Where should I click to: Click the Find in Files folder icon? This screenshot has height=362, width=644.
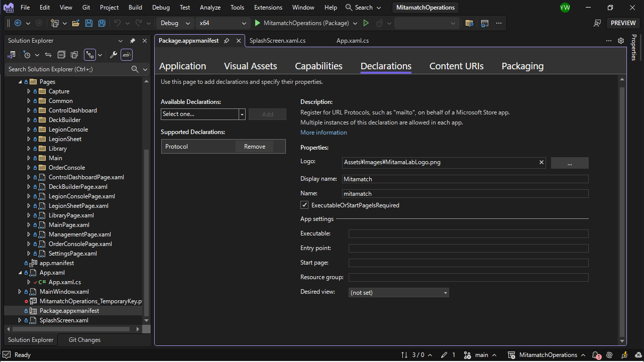click(469, 23)
